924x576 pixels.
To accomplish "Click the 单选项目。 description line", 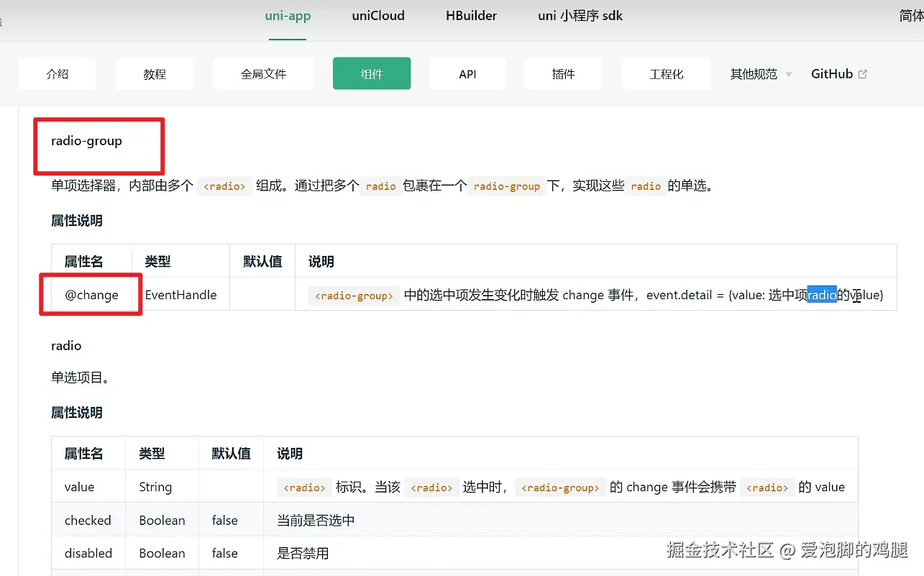I will click(80, 378).
